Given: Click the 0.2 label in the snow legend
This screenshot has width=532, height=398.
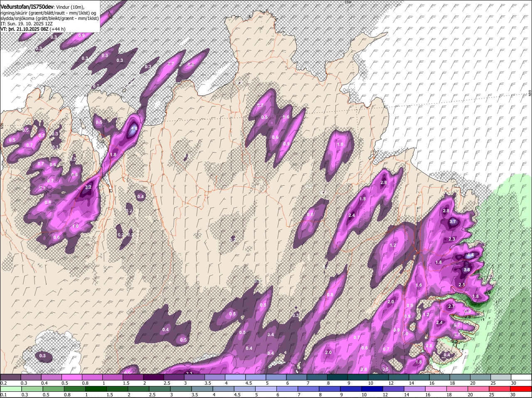Looking at the screenshot, I should point(3,383).
